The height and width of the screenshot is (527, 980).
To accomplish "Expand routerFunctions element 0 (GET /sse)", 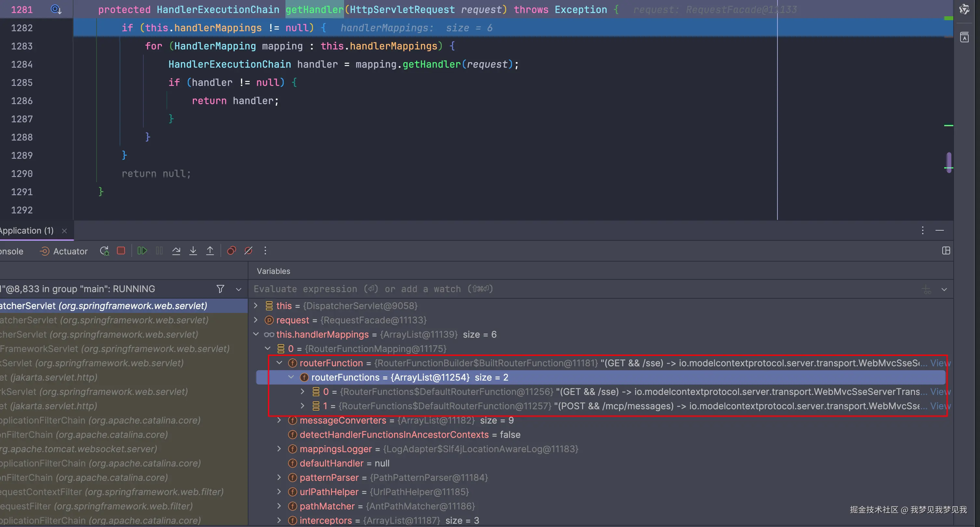I will 303,392.
